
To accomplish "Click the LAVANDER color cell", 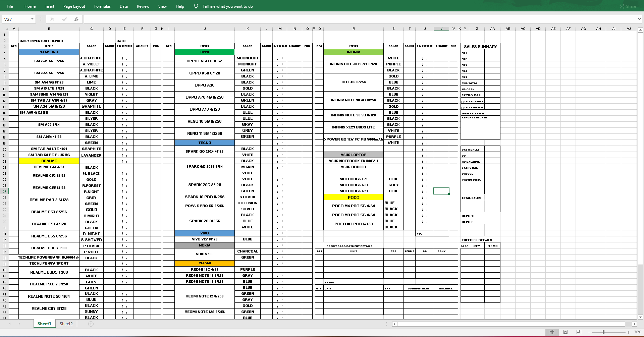I will [91, 155].
